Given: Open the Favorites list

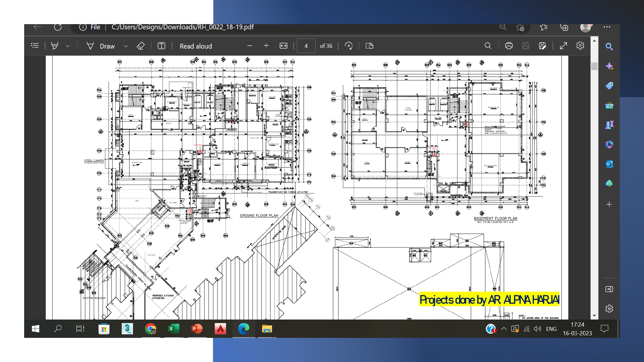Looking at the screenshot, I should point(544,27).
